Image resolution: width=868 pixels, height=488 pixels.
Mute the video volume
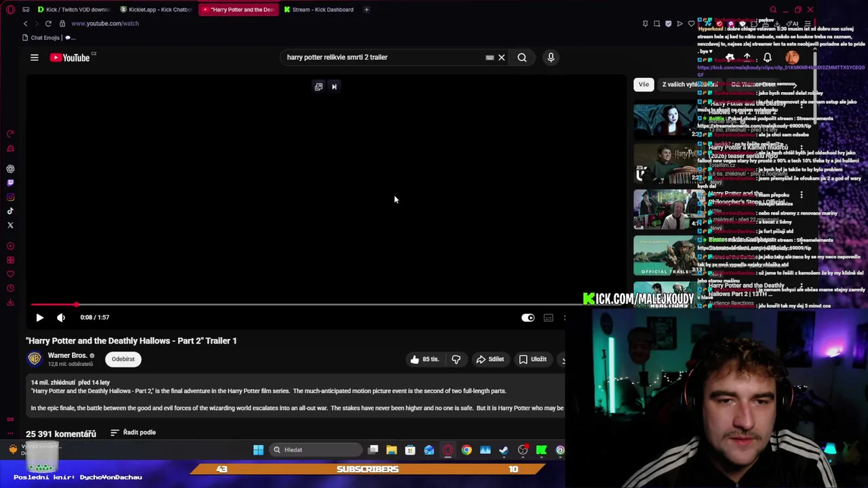(x=61, y=317)
